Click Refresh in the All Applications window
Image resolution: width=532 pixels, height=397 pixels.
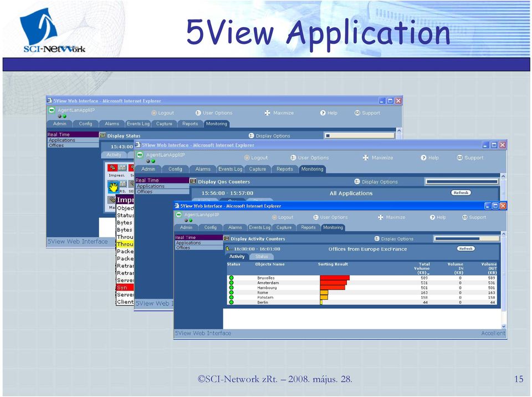coord(461,192)
